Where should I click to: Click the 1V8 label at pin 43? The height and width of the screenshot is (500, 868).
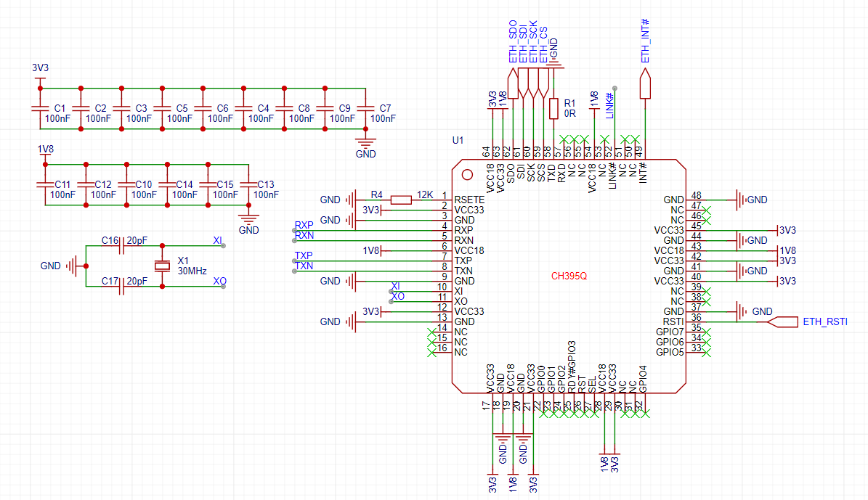(x=787, y=250)
